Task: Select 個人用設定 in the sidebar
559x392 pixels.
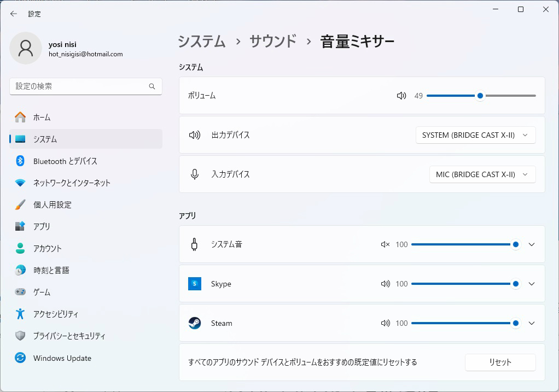Action: 52,204
